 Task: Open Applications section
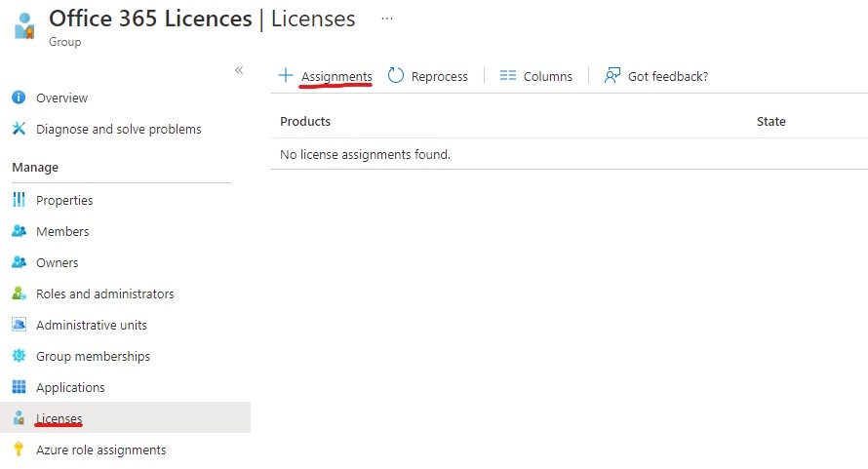pos(70,388)
